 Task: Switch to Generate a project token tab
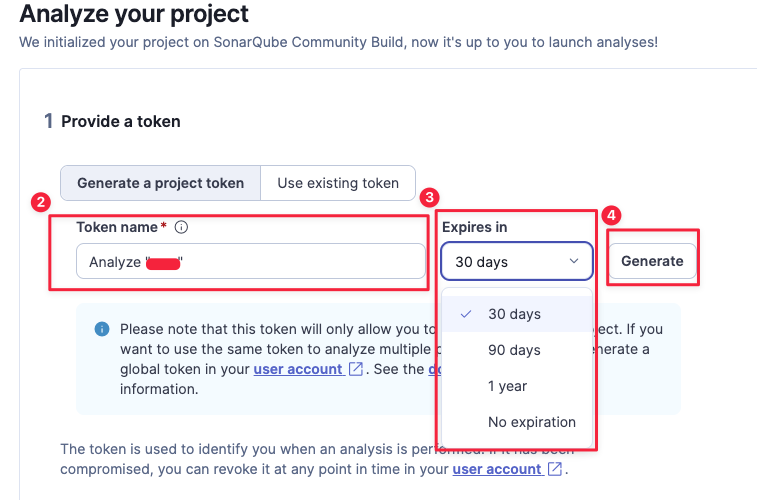160,183
